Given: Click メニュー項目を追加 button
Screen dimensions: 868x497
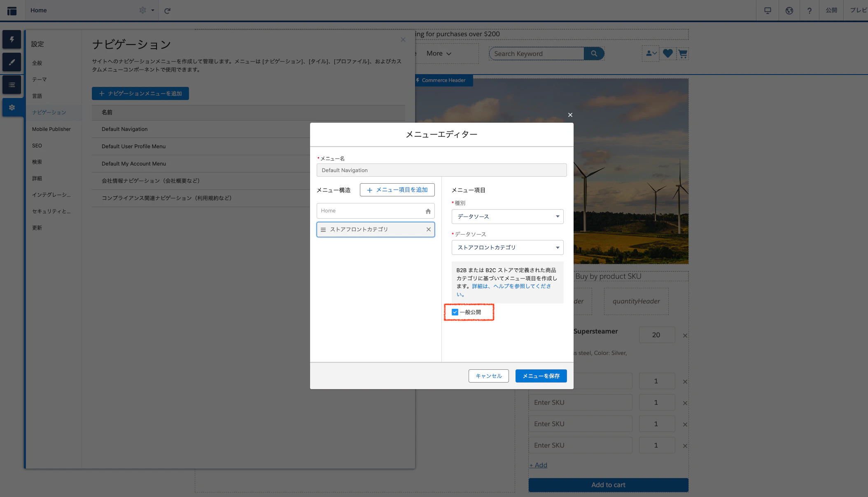Looking at the screenshot, I should [x=397, y=190].
